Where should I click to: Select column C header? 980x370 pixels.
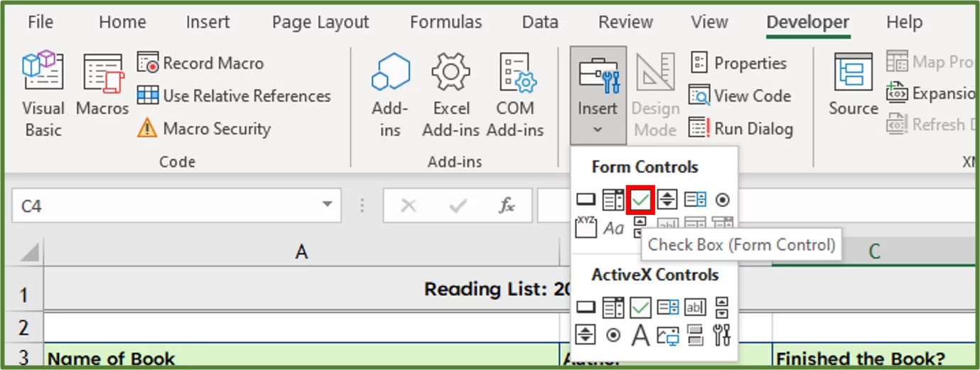click(874, 251)
